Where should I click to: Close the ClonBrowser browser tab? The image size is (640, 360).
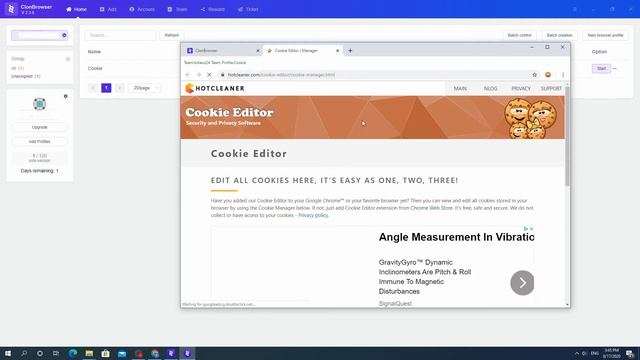coord(258,51)
